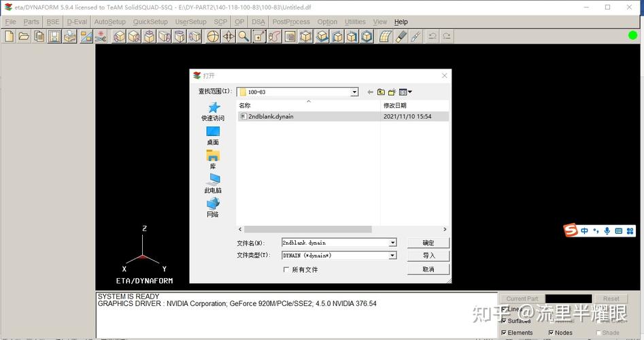Viewport: 644px width, 340px height.
Task: Click the Current Part button
Action: click(522, 299)
